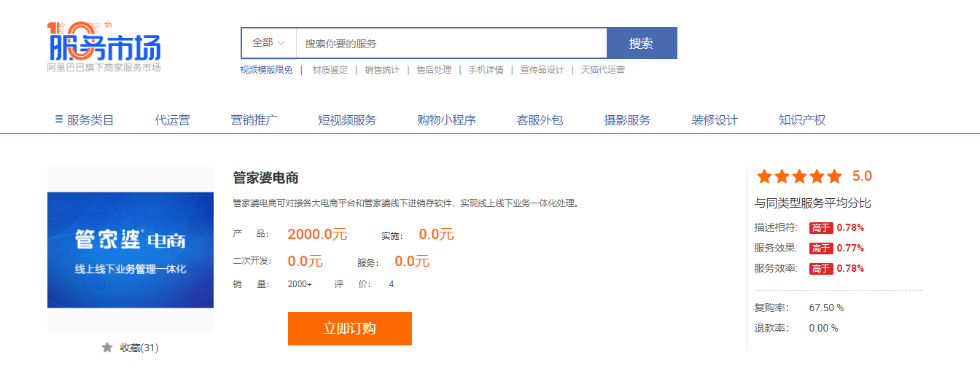Open the 全部 search category dropdown
Image resolution: width=980 pixels, height=368 pixels.
[x=268, y=43]
